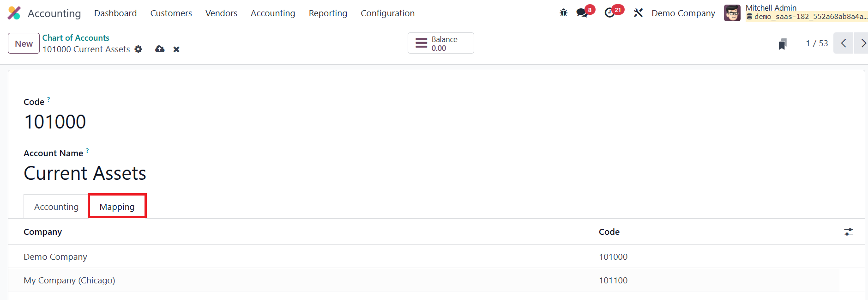Screen dimensions: 868x300
Task: Open the Demo Company switcher
Action: pyautogui.click(x=683, y=13)
